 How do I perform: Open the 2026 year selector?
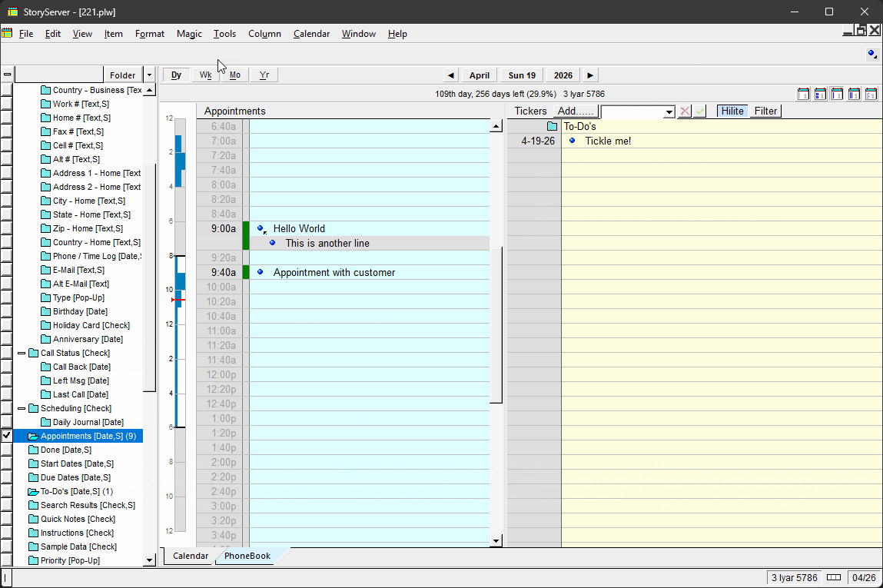pyautogui.click(x=563, y=75)
